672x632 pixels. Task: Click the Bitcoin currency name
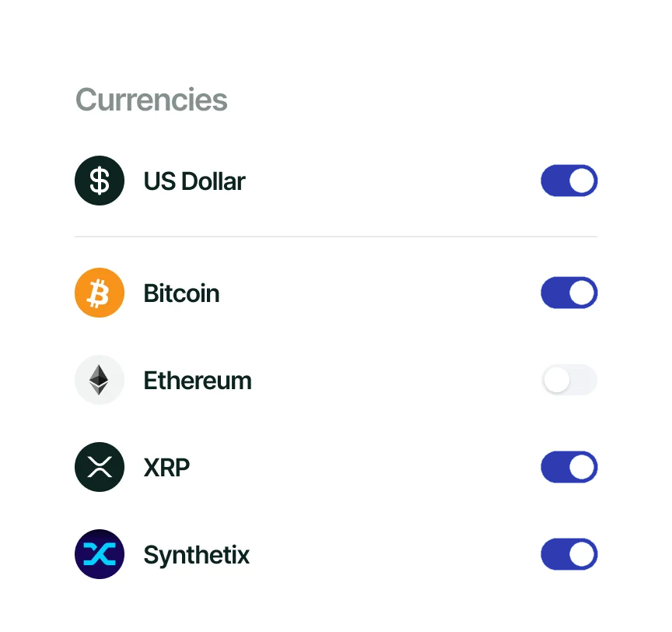(181, 293)
